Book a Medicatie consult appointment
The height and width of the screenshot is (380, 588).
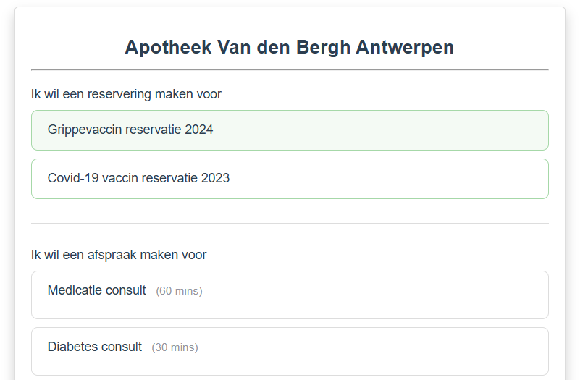coord(290,295)
